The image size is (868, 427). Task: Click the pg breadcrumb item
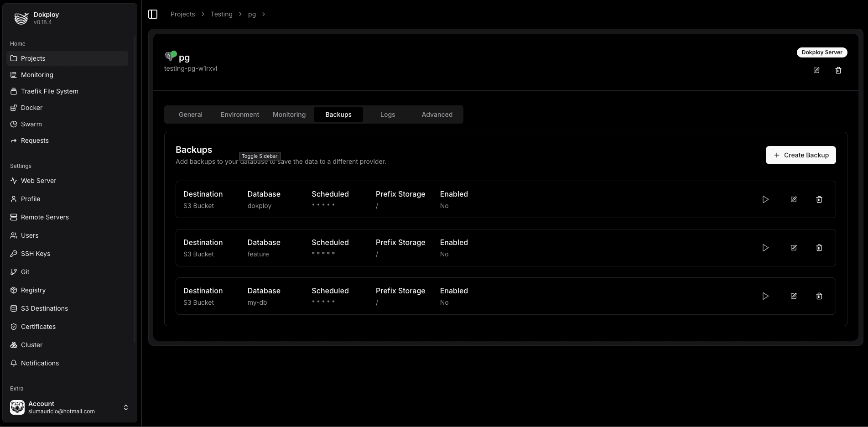(x=252, y=14)
